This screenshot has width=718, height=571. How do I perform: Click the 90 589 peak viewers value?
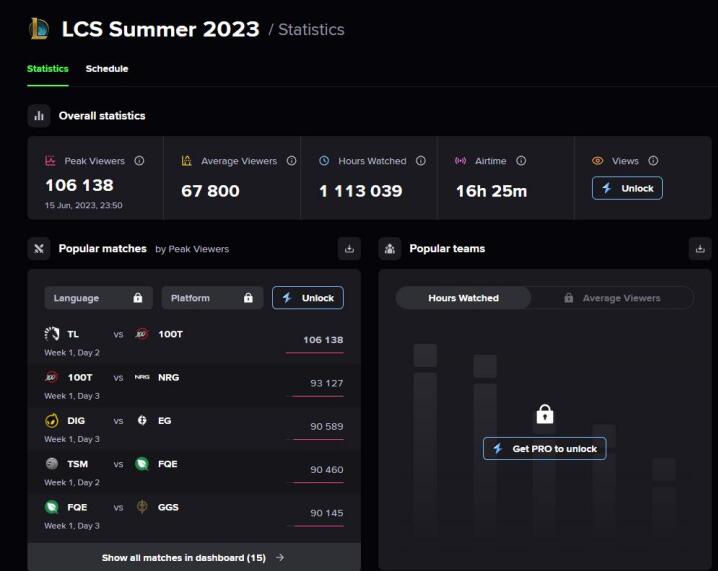[x=326, y=426]
